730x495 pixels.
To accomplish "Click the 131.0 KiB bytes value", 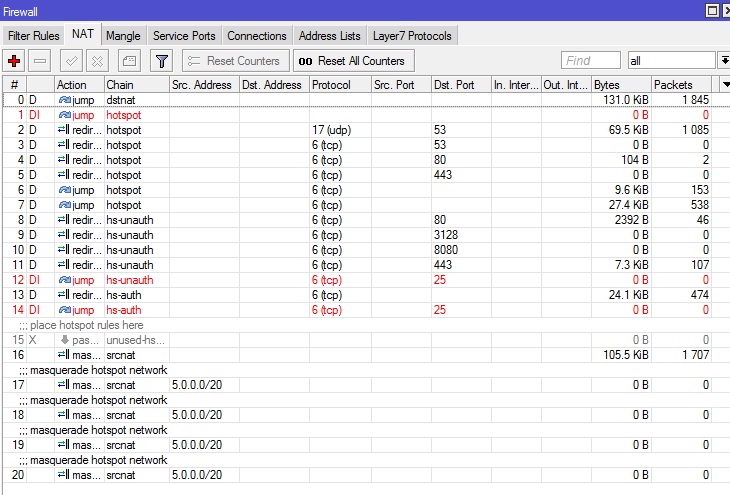I will point(626,100).
